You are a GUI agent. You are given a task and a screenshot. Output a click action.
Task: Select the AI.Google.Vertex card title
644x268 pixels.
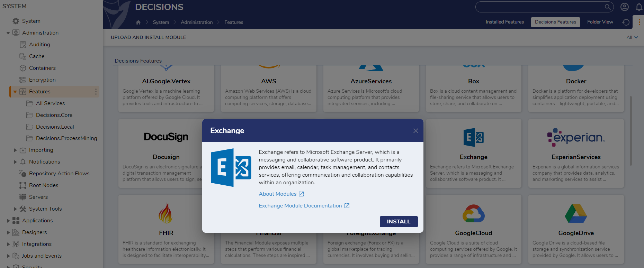(166, 81)
